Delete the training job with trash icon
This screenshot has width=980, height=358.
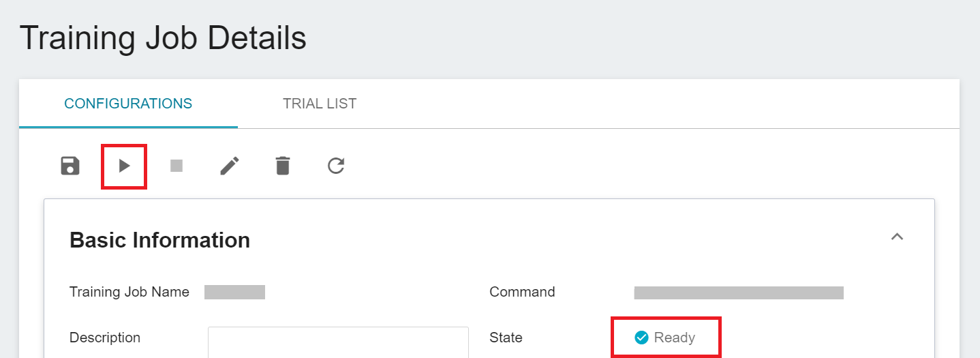click(x=283, y=166)
